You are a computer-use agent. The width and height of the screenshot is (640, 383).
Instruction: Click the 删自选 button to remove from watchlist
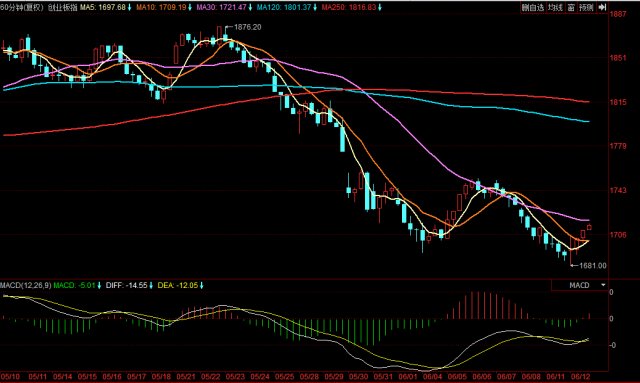(x=533, y=7)
